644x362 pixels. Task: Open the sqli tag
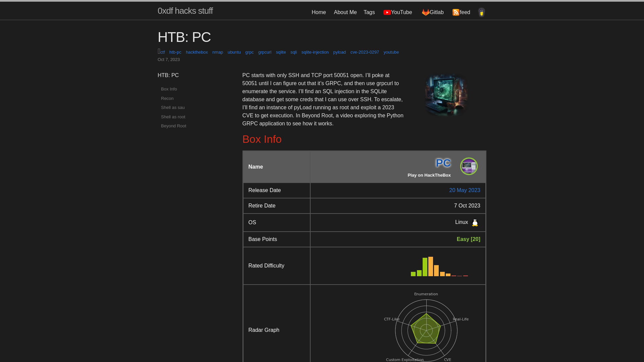(x=293, y=52)
